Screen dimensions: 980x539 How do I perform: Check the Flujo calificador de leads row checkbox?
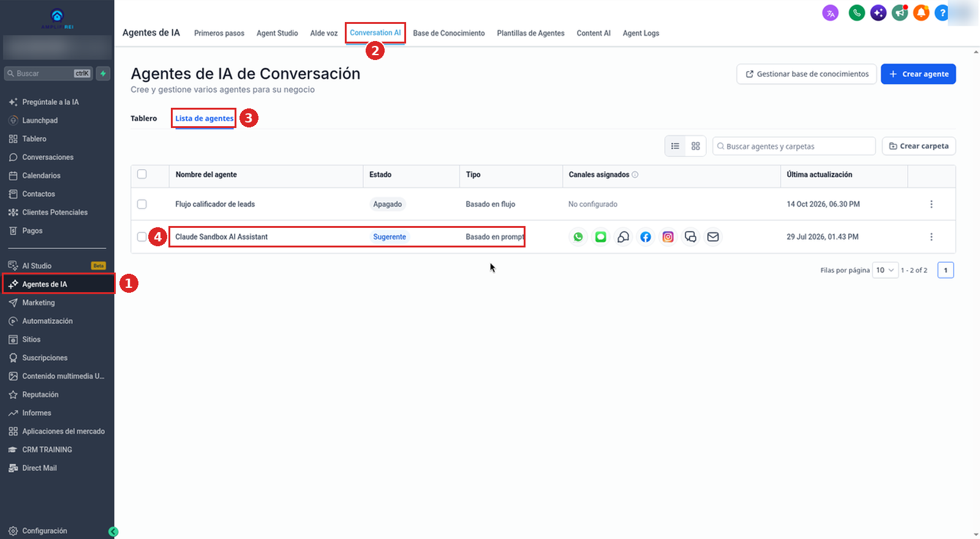142,204
